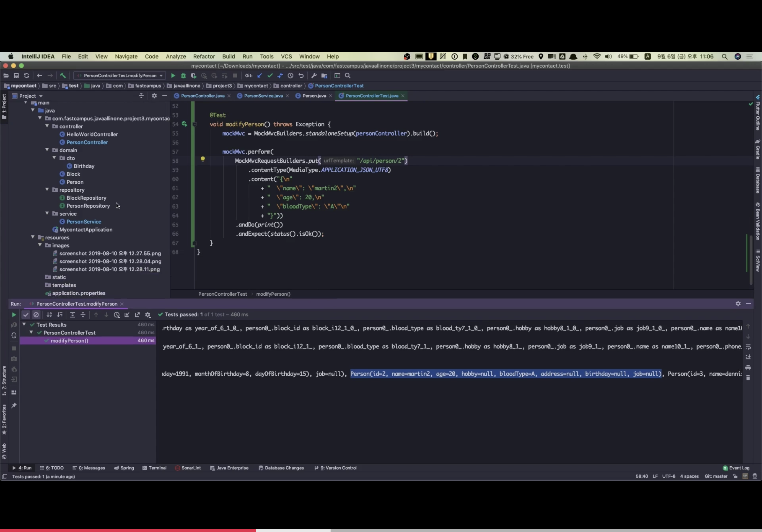Toggle soft-wrap in Run console gutter
This screenshot has height=532, width=762.
coord(748,347)
